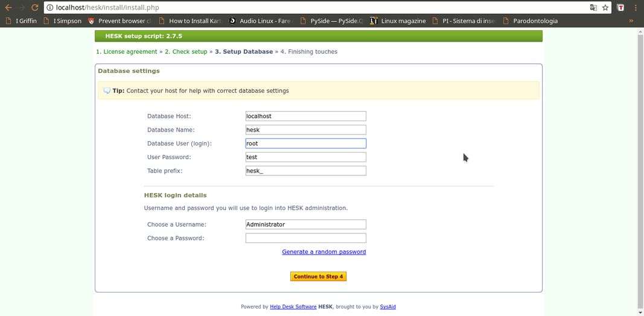Click the 1. License agreement step
644x316 pixels.
pyautogui.click(x=127, y=52)
